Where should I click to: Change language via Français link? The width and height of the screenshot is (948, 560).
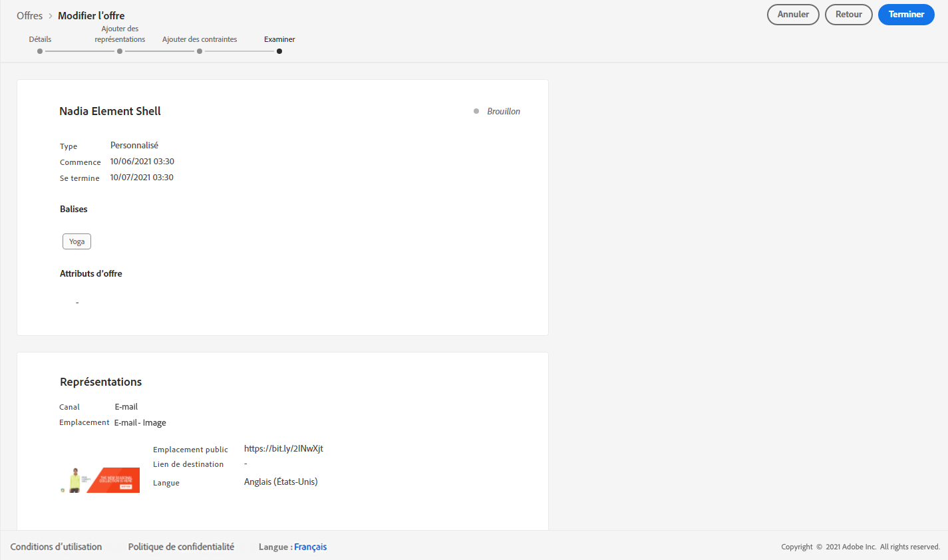pyautogui.click(x=310, y=547)
